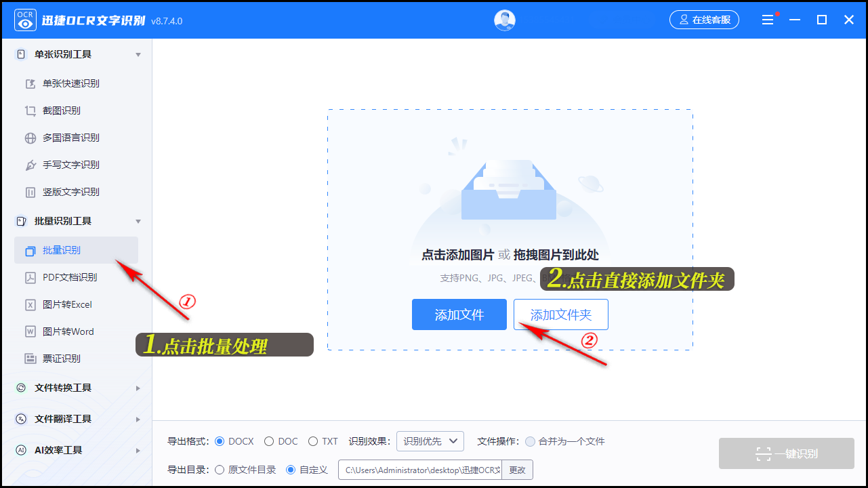Open 图片转Excel tool
The image size is (868, 488).
pos(67,304)
